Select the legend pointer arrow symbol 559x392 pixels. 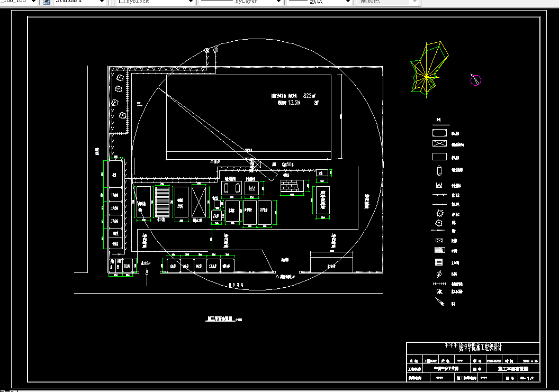(440, 302)
